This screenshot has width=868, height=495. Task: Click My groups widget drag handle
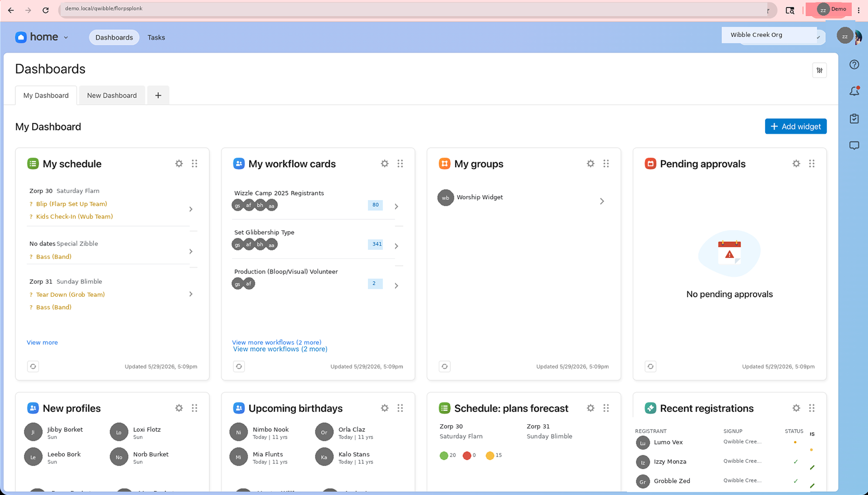click(x=606, y=164)
